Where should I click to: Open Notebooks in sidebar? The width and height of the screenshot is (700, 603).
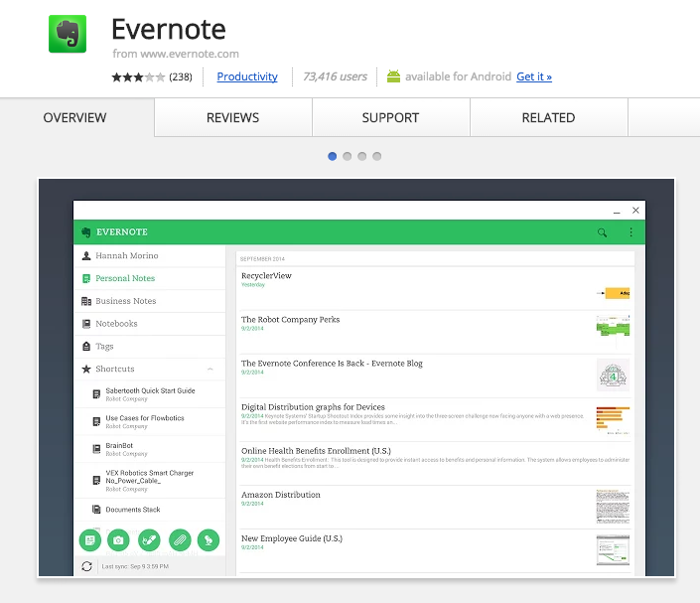pyautogui.click(x=150, y=324)
